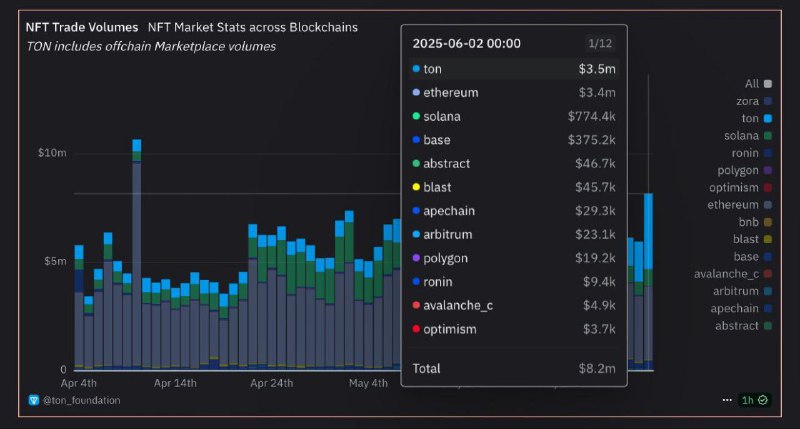This screenshot has width=800, height=429.
Task: Toggle zora series visibility in legend
Action: tap(758, 101)
